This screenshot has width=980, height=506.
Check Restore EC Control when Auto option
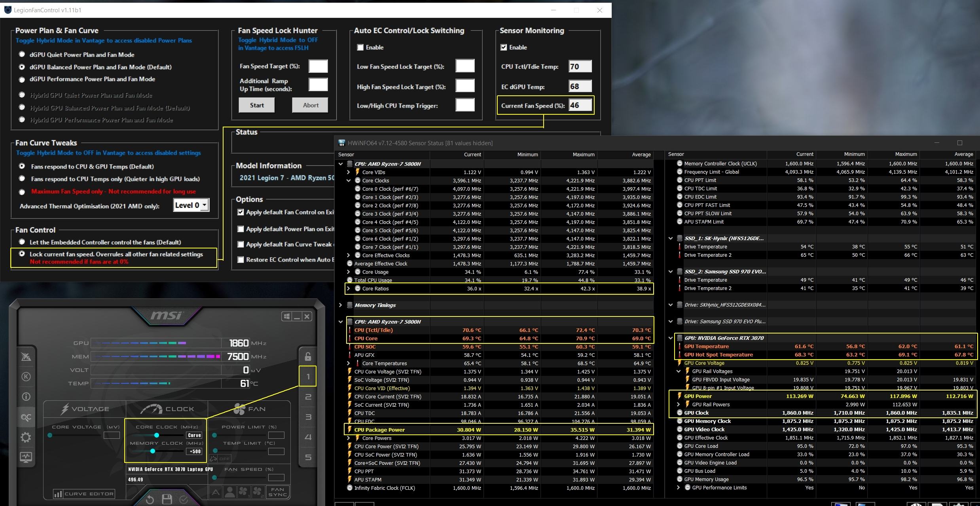240,260
